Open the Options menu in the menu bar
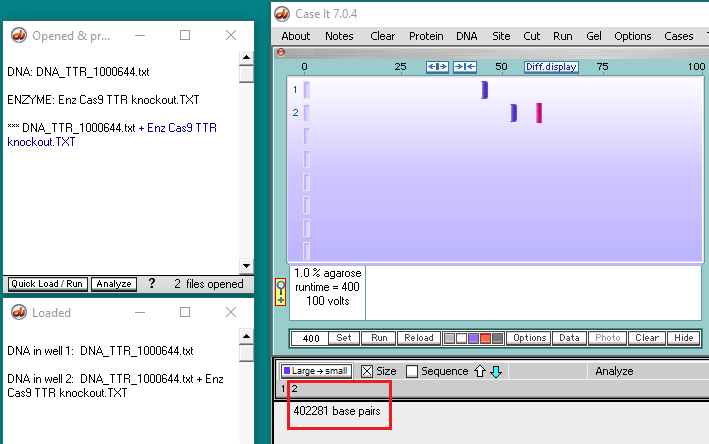Screen dimensions: 709x444 [x=633, y=36]
